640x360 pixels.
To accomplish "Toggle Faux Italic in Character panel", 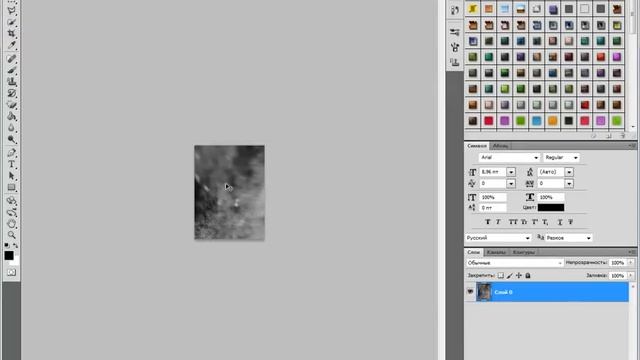I will coord(498,222).
